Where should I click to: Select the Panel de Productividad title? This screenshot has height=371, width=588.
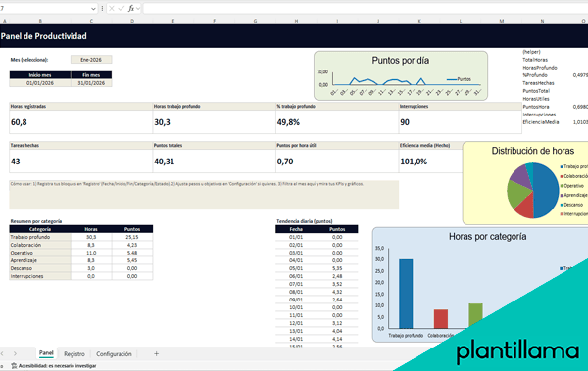44,36
